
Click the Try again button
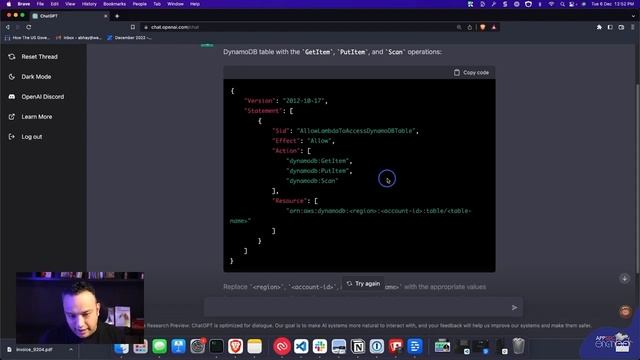coord(363,284)
